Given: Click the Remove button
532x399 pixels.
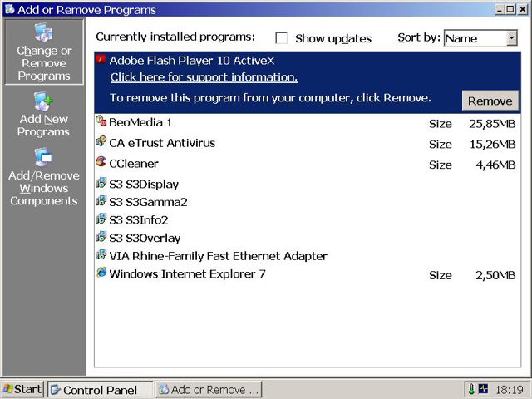Looking at the screenshot, I should (x=490, y=101).
